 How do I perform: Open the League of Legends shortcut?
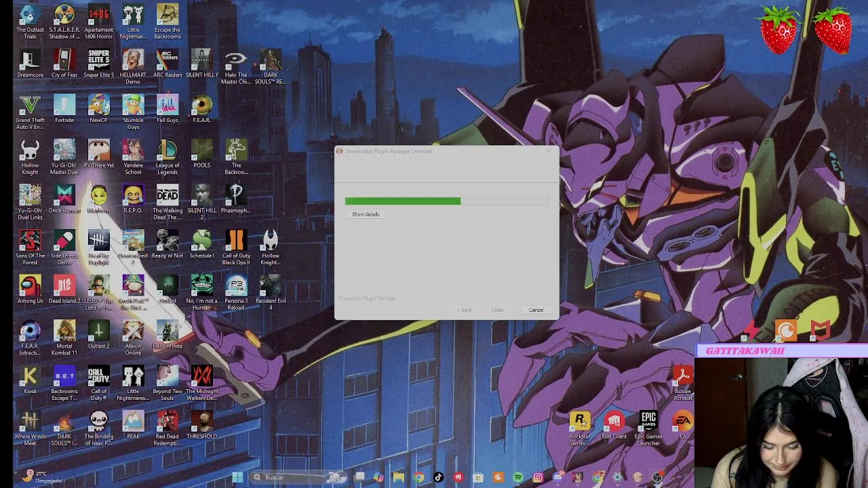click(x=167, y=158)
